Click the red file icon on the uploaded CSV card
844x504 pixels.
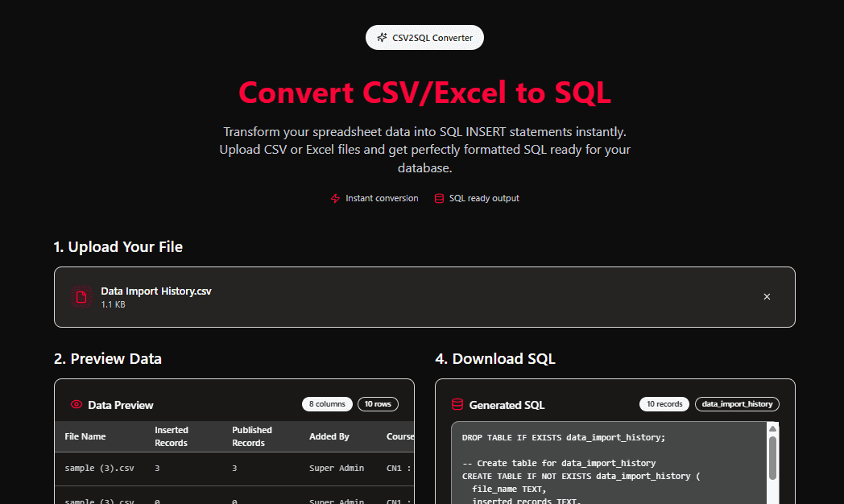[81, 296]
